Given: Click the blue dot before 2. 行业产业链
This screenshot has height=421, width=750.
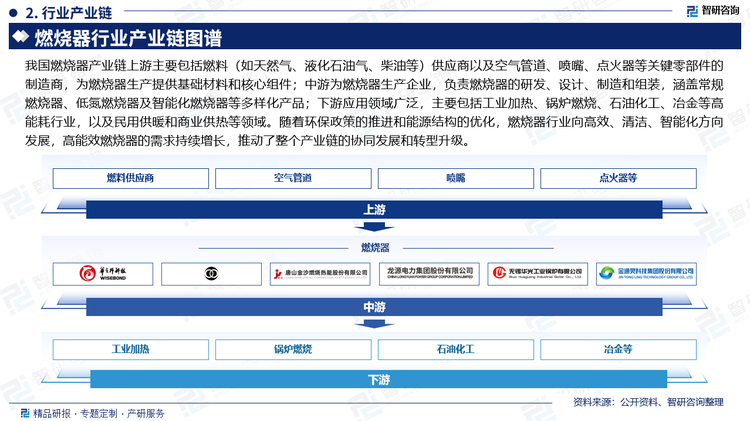Looking at the screenshot, I should pyautogui.click(x=13, y=13).
